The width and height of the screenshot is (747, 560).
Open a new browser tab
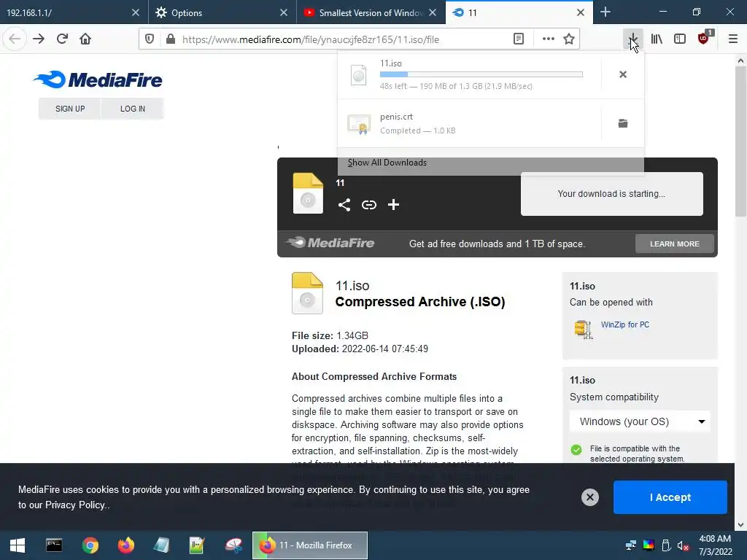(x=605, y=12)
